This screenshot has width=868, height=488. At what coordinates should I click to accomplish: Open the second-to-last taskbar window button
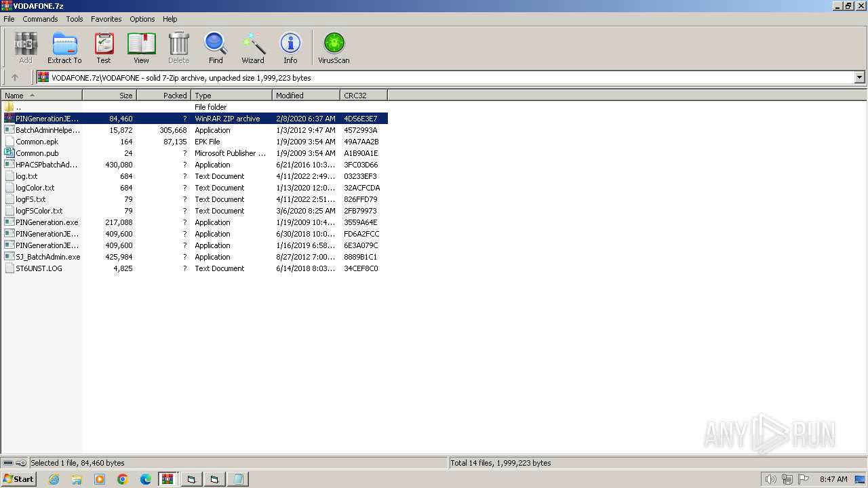coord(214,479)
